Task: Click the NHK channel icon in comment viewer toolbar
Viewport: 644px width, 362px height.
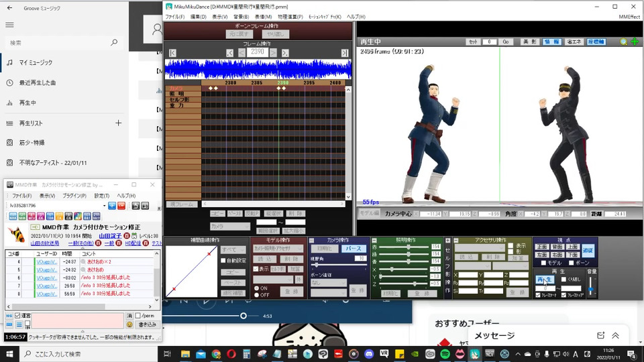Action: tap(13, 216)
